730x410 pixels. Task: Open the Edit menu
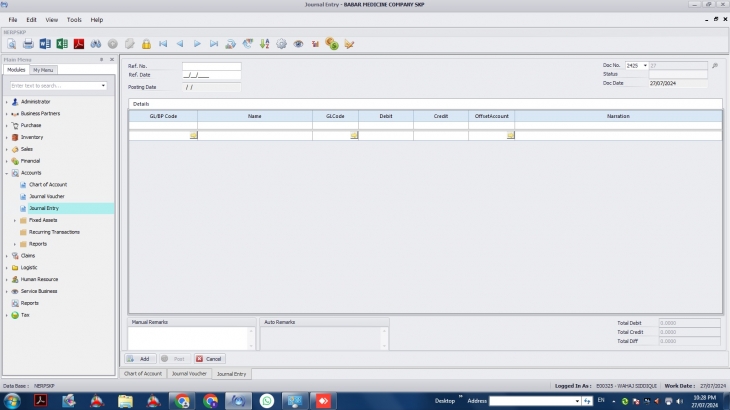(x=31, y=20)
